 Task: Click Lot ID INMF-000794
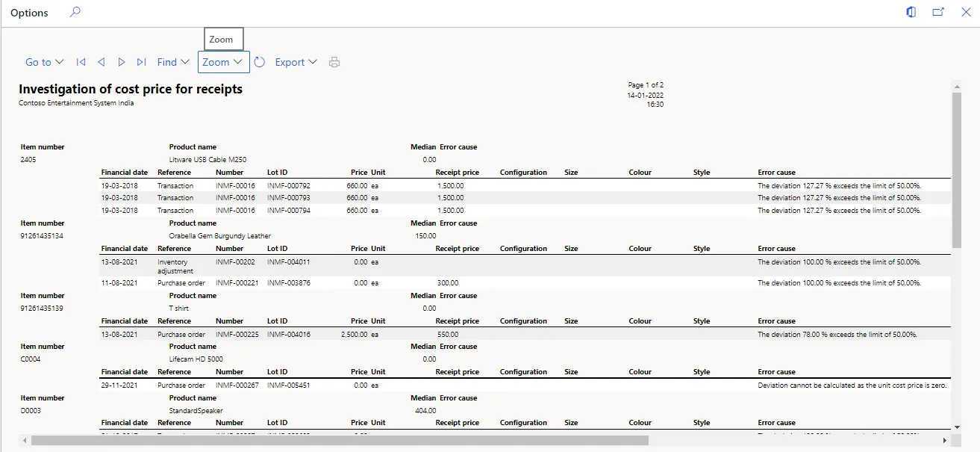(289, 210)
